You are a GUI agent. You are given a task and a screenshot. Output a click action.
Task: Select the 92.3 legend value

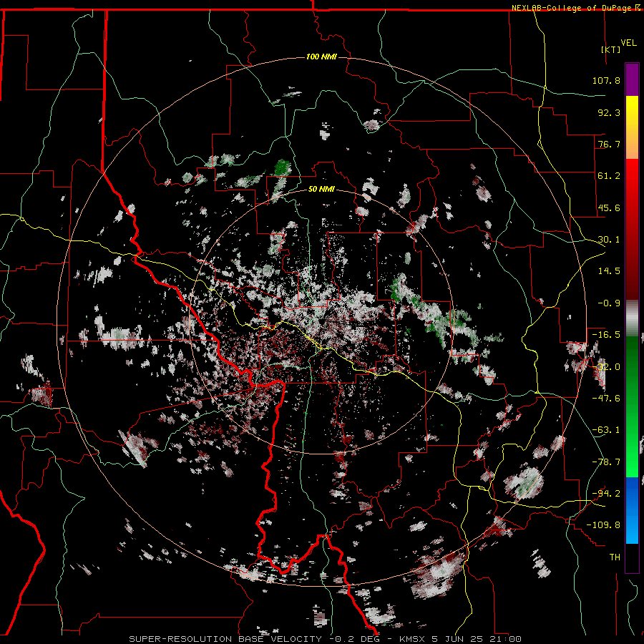pyautogui.click(x=609, y=112)
